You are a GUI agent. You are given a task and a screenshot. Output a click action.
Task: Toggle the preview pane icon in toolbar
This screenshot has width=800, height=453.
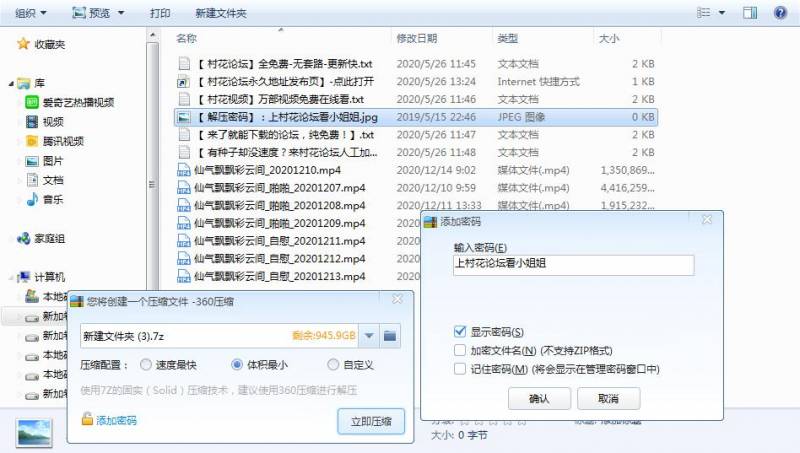coord(751,13)
